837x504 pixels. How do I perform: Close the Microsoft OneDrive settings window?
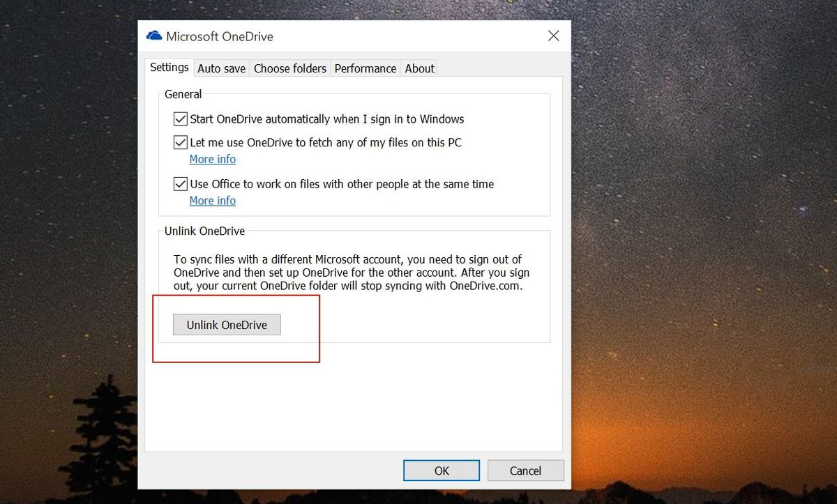click(x=553, y=36)
